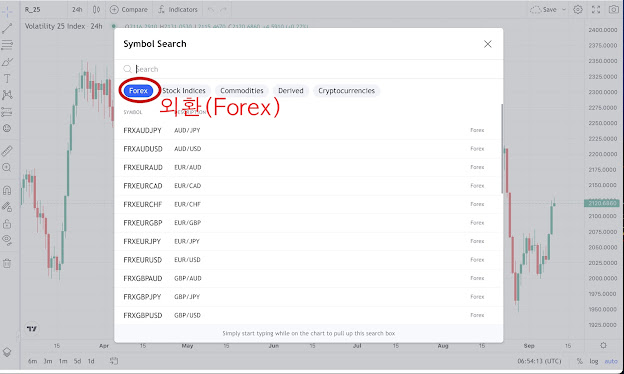
Task: Open the go to date calendar icon
Action: (114, 361)
